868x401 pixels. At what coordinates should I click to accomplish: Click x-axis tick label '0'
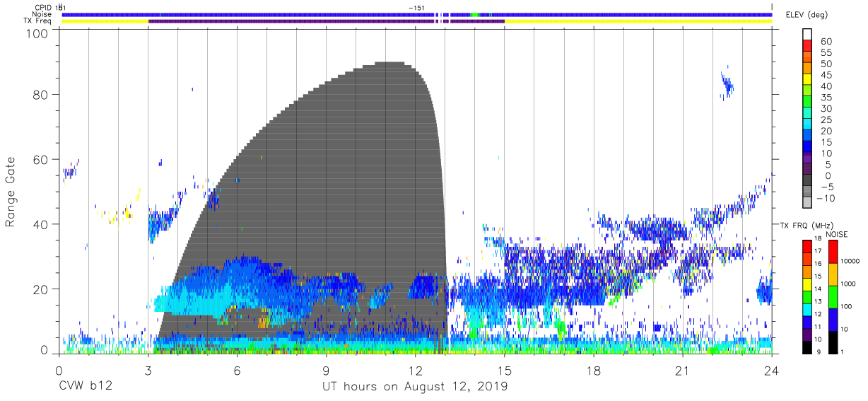59,371
